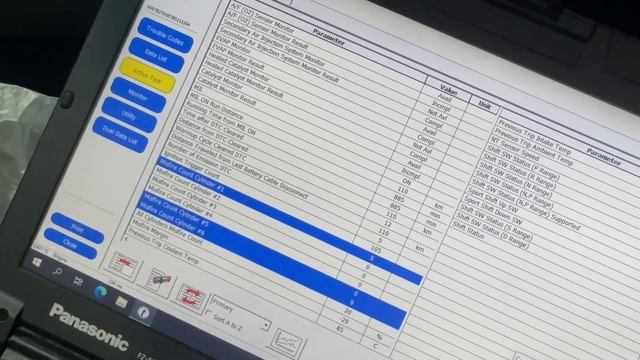Open the Dual Data List view
This screenshot has height=360, width=640.
pyautogui.click(x=120, y=135)
